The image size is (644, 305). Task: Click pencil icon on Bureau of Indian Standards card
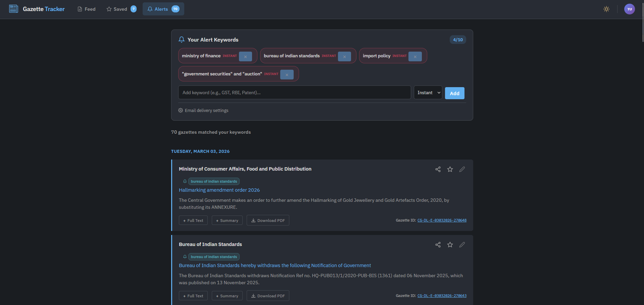coord(462,245)
